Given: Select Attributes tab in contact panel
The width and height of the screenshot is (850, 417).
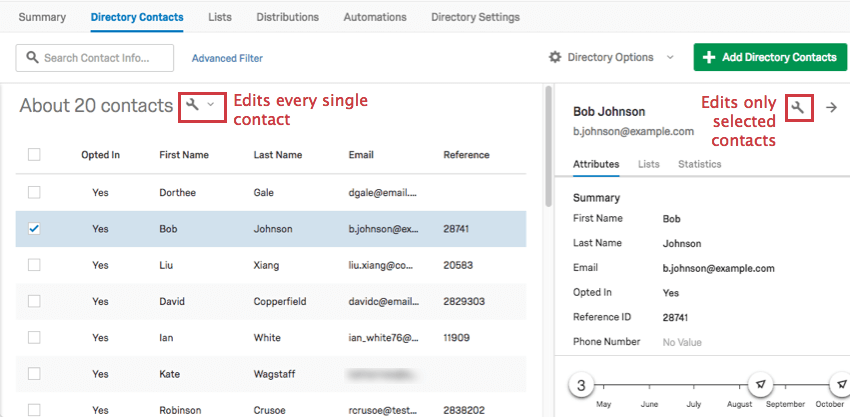Looking at the screenshot, I should (596, 164).
